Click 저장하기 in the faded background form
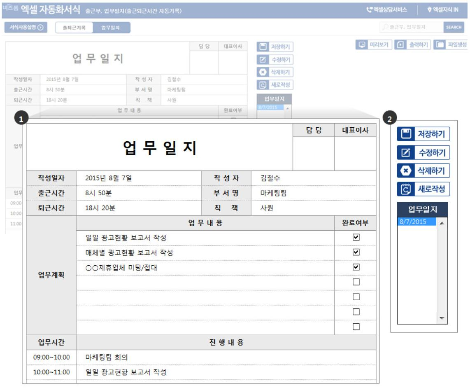 click(x=275, y=47)
